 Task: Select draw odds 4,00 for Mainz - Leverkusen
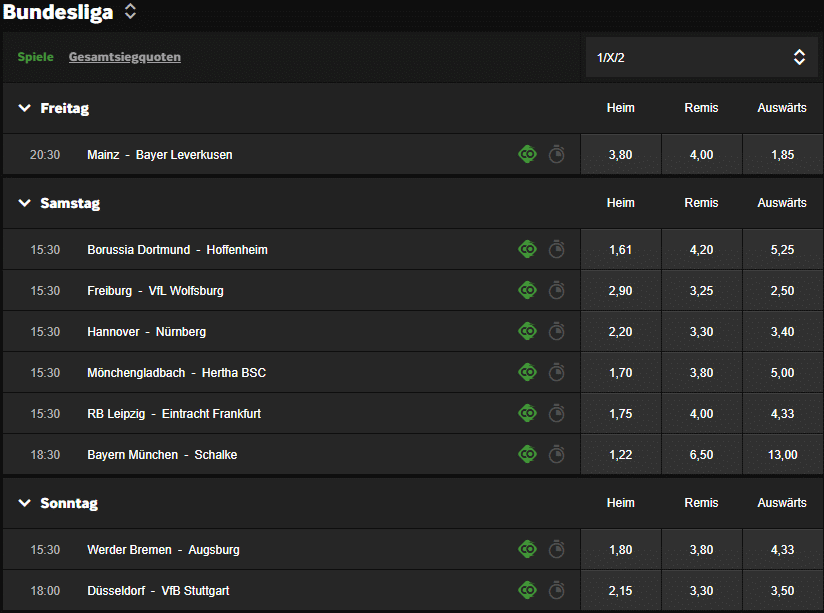pos(702,155)
